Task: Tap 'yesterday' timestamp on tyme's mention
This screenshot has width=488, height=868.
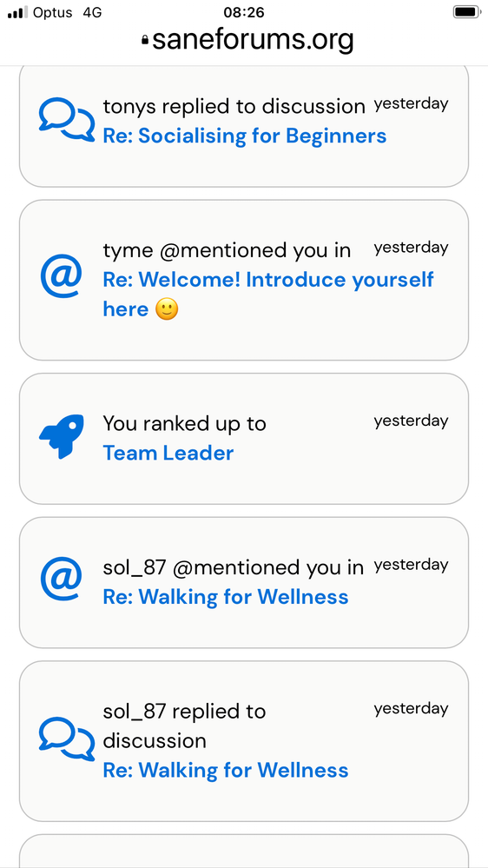Action: coord(411,248)
